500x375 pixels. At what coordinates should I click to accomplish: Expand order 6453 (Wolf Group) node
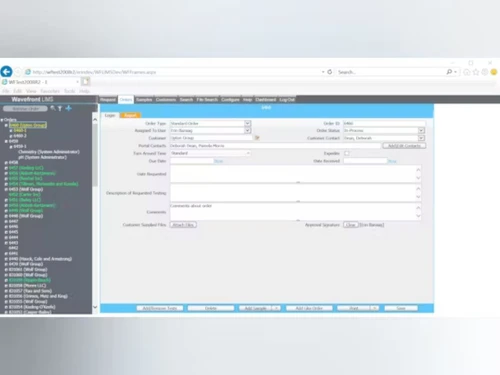(x=6, y=189)
